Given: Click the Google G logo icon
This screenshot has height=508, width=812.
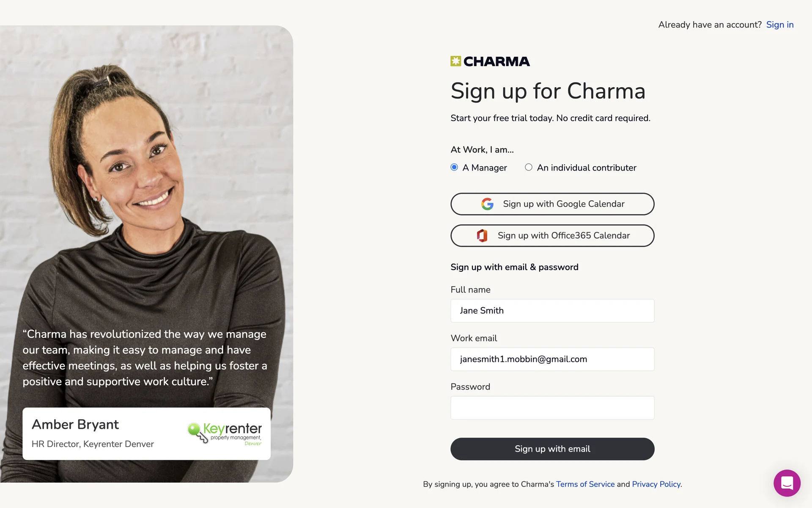Looking at the screenshot, I should [x=487, y=204].
